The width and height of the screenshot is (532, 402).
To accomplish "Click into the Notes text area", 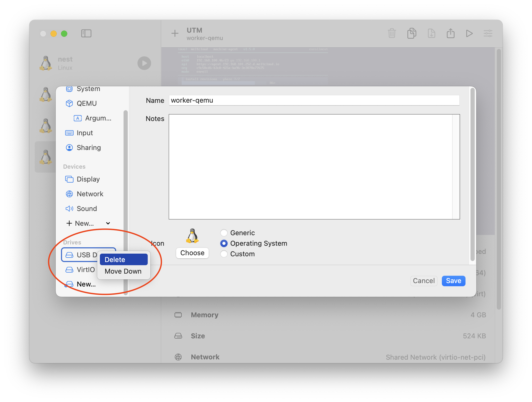I will pyautogui.click(x=314, y=167).
